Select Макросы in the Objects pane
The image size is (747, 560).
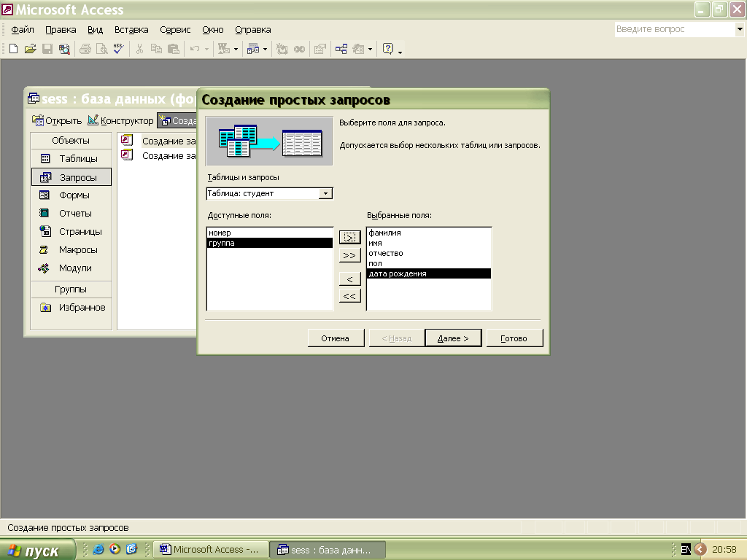pyautogui.click(x=71, y=250)
